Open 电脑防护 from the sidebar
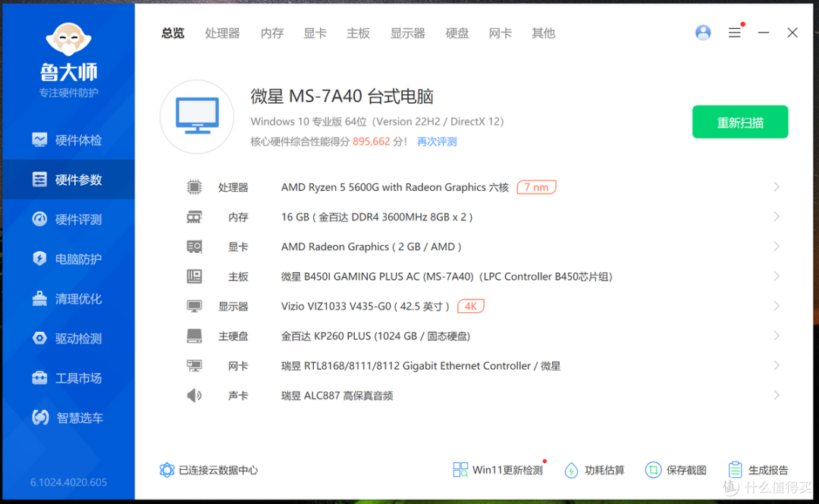819x504 pixels. click(68, 259)
